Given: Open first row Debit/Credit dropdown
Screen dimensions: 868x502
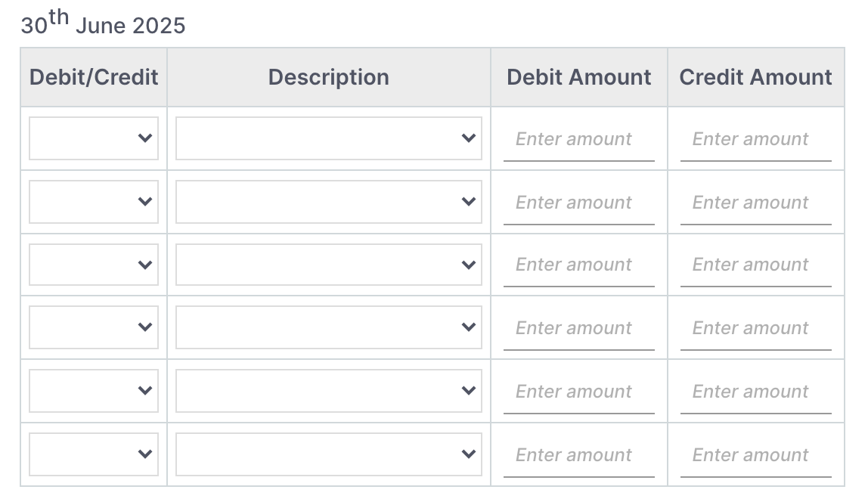Looking at the screenshot, I should click(x=94, y=138).
